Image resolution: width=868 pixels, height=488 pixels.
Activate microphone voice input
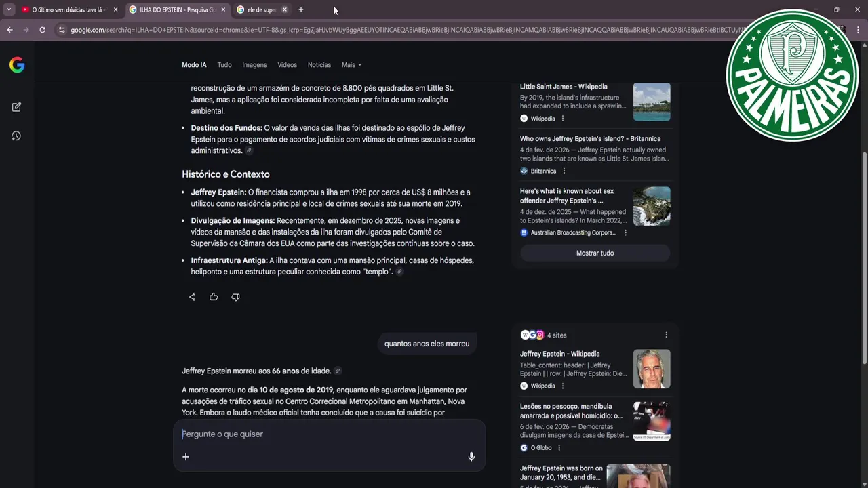pos(471,457)
